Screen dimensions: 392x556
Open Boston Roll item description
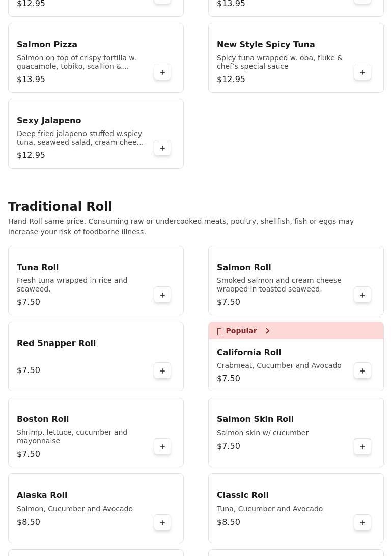72,436
